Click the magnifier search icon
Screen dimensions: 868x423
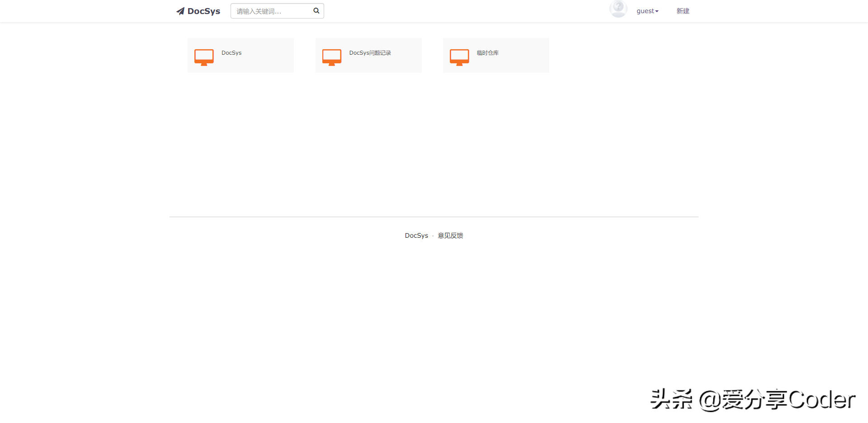click(316, 11)
